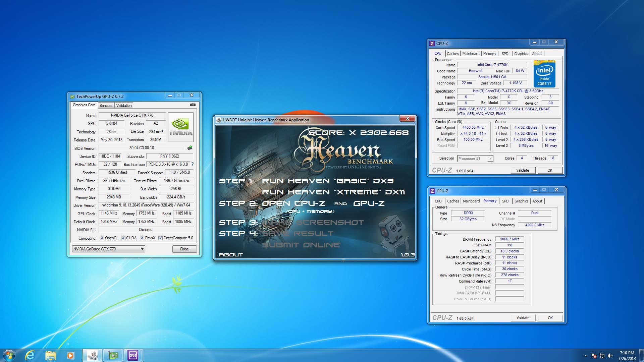Click the Intel Core i7 4770K name field
The height and width of the screenshot is (362, 644).
point(492,65)
